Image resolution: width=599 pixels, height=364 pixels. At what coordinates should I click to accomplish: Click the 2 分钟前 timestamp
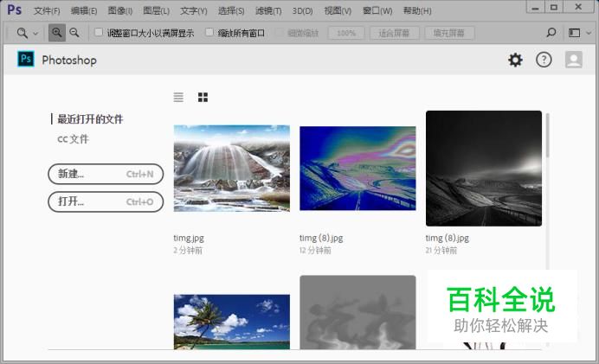point(188,251)
